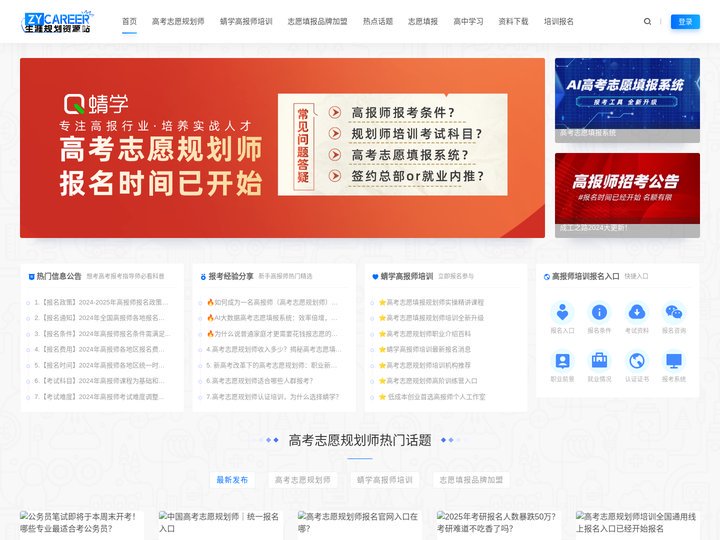The image size is (720, 540).
Task: Open the 热点话题 nav item
Action: [x=378, y=22]
